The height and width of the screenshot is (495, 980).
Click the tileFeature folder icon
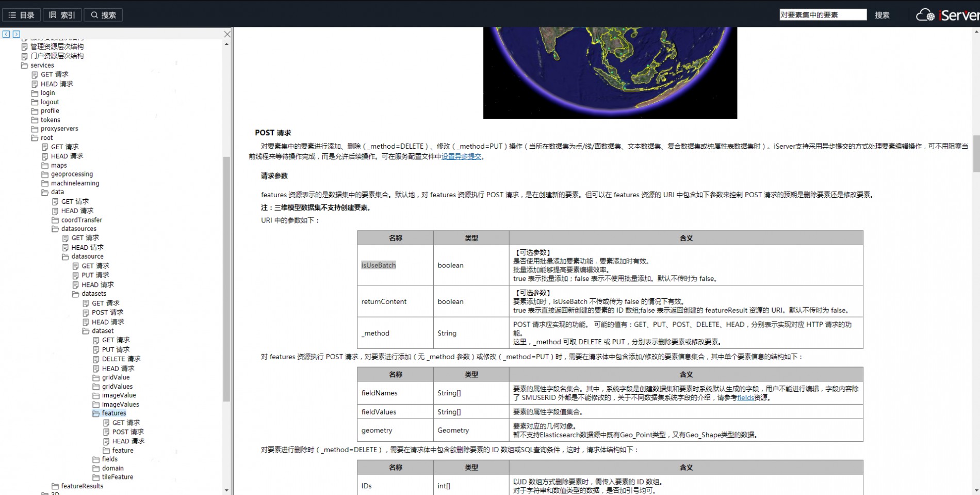96,477
